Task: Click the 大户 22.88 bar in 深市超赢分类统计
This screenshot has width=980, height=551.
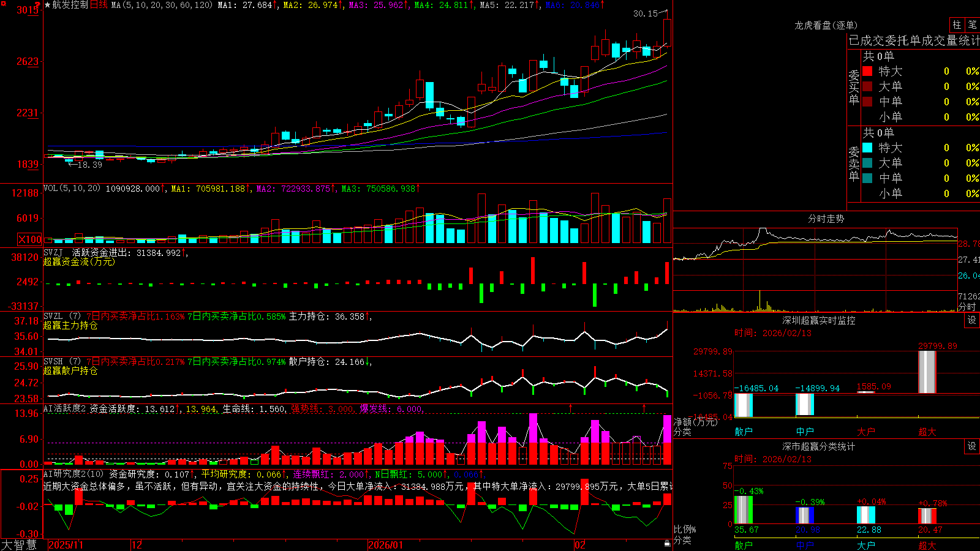Action: click(x=866, y=515)
